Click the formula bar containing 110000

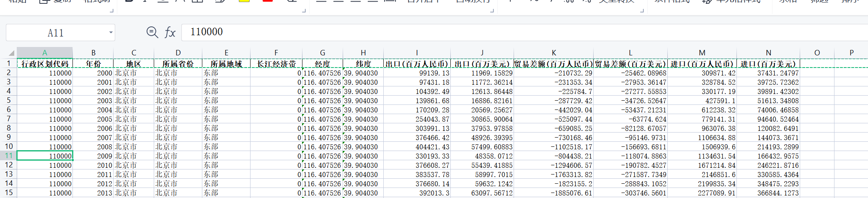coord(503,32)
